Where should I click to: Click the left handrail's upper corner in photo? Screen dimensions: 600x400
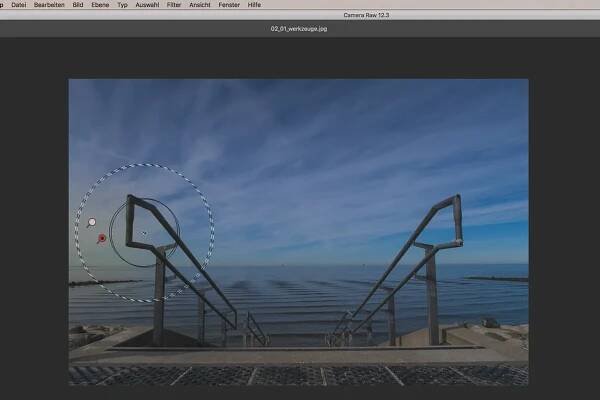pyautogui.click(x=132, y=199)
